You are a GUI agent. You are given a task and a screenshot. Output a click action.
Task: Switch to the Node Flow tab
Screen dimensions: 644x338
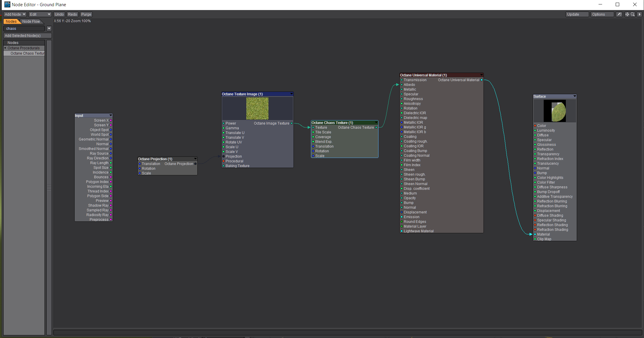click(x=31, y=21)
